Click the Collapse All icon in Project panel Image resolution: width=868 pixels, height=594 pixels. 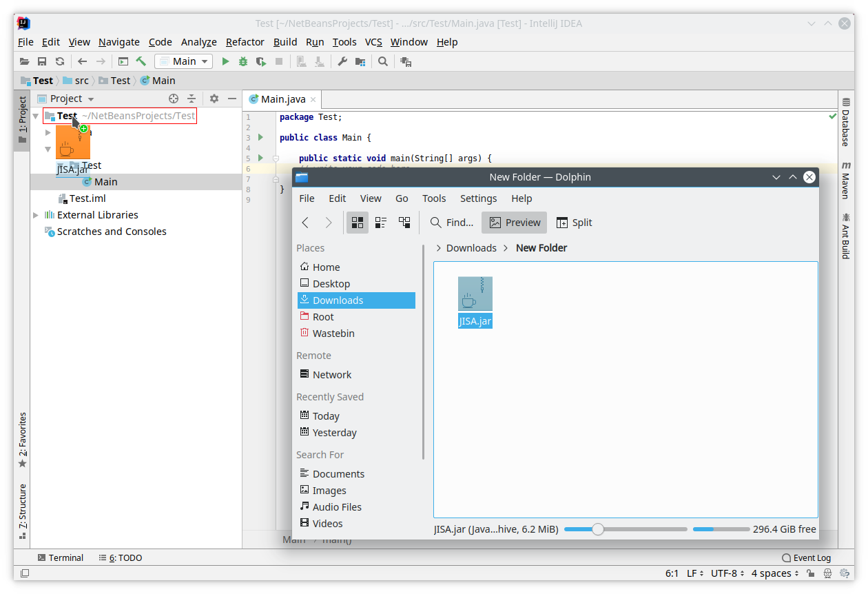point(192,99)
